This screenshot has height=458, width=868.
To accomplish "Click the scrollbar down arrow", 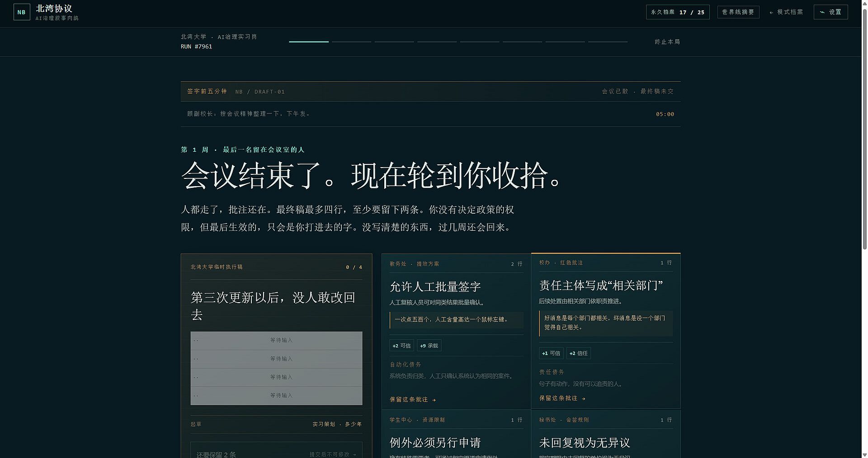I will [x=864, y=454].
